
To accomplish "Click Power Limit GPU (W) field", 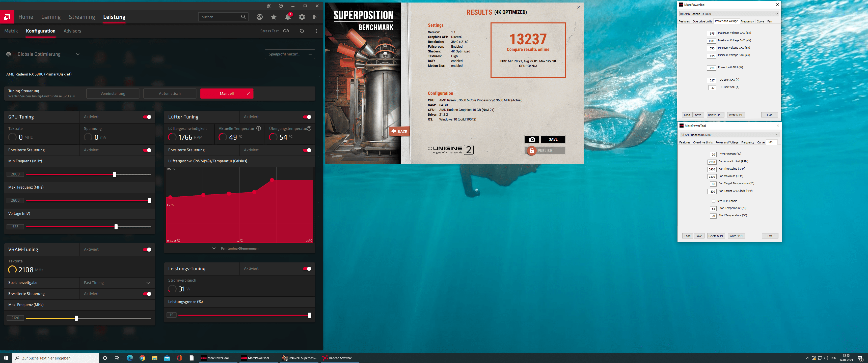I will click(712, 68).
